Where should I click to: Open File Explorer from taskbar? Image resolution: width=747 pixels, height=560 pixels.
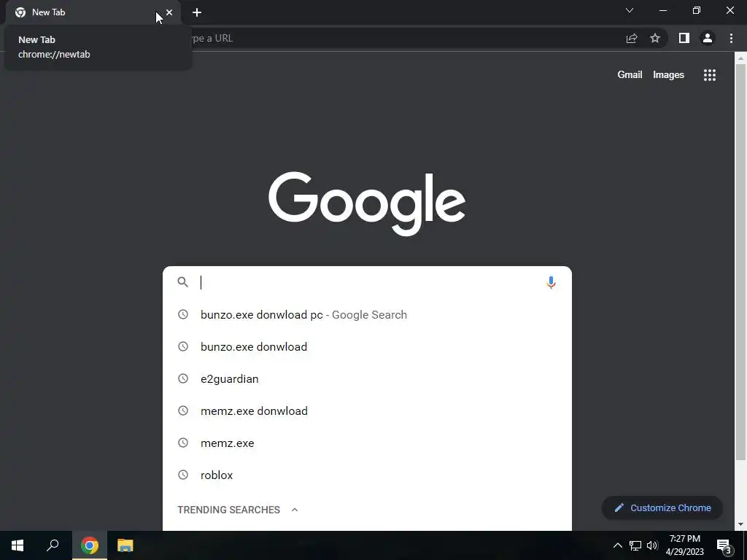[x=125, y=545]
